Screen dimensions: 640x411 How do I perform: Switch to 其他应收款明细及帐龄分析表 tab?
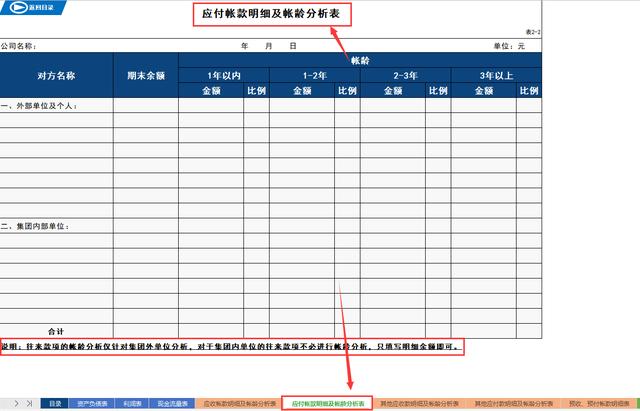click(x=420, y=404)
